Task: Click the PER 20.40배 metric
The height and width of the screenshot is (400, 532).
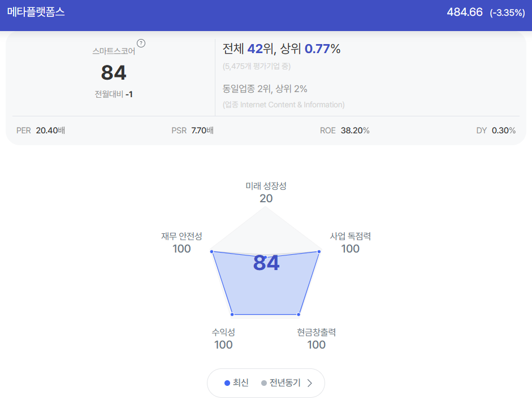Action: pyautogui.click(x=41, y=131)
